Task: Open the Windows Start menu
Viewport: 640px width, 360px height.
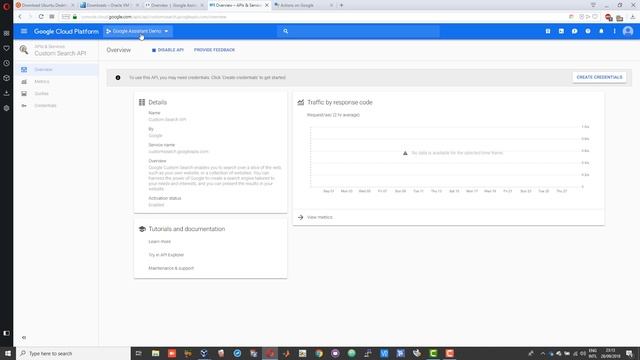Action: point(8,353)
